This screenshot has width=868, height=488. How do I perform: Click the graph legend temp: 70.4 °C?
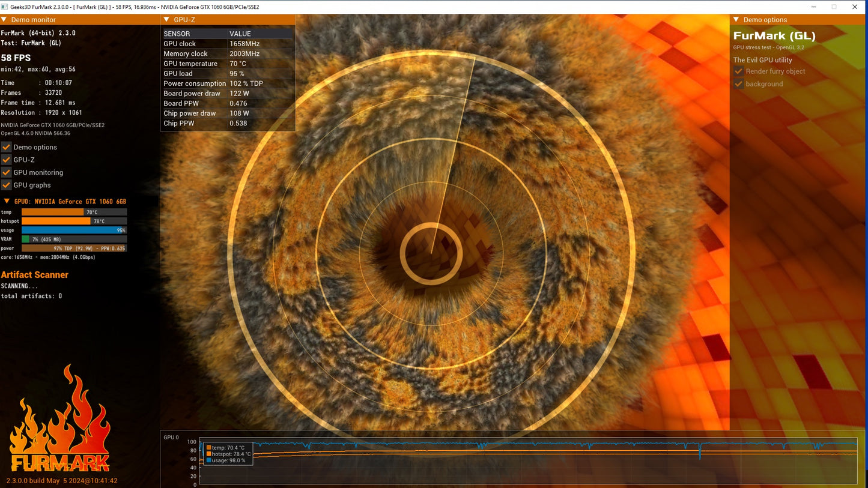coord(225,448)
